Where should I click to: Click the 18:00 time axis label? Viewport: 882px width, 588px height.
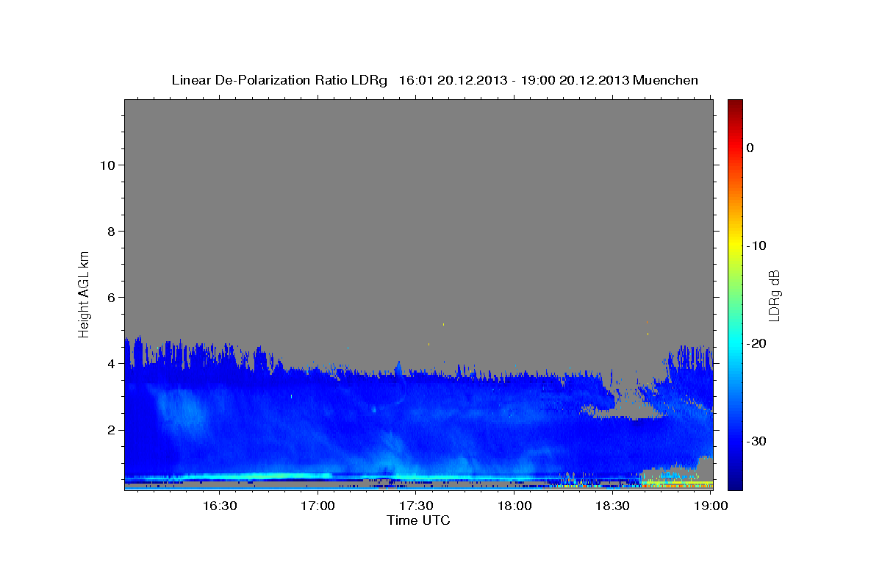pyautogui.click(x=514, y=506)
